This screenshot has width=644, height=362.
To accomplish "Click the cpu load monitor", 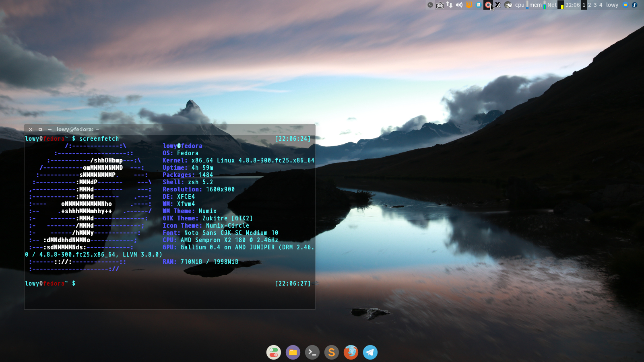I will pyautogui.click(x=520, y=5).
